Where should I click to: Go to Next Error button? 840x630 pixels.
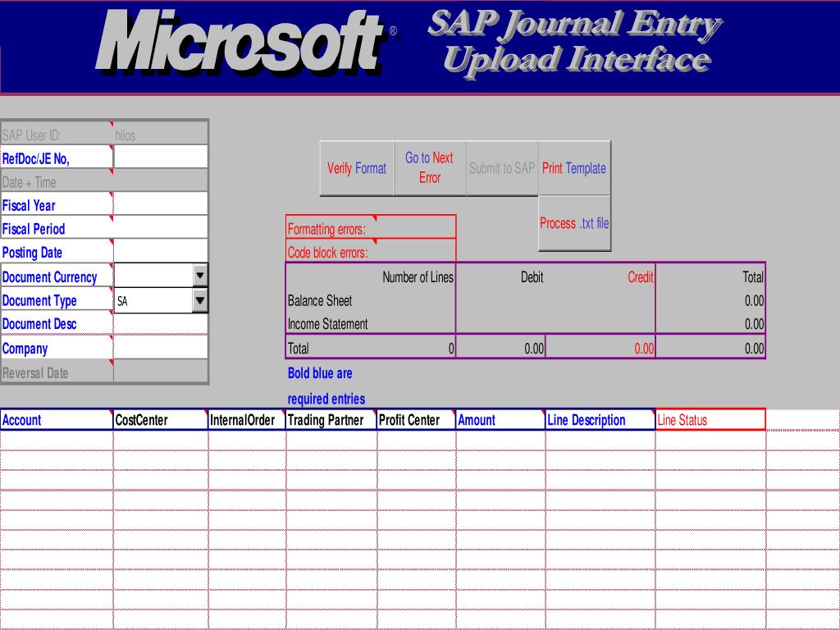click(x=430, y=168)
